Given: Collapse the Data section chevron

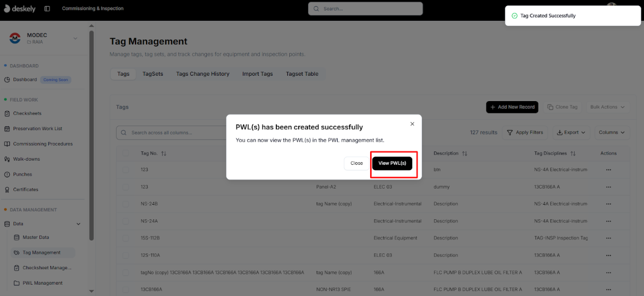Looking at the screenshot, I should (78, 224).
